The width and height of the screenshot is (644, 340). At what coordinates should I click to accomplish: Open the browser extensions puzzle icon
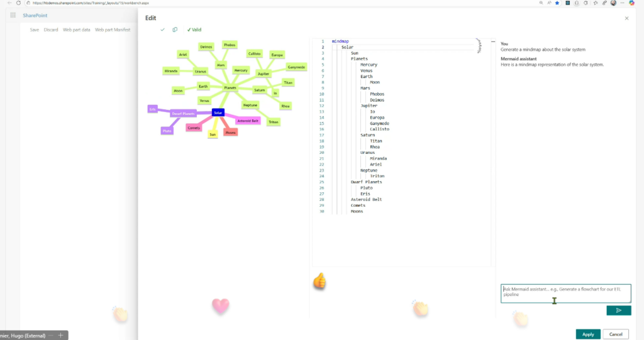[x=586, y=3]
